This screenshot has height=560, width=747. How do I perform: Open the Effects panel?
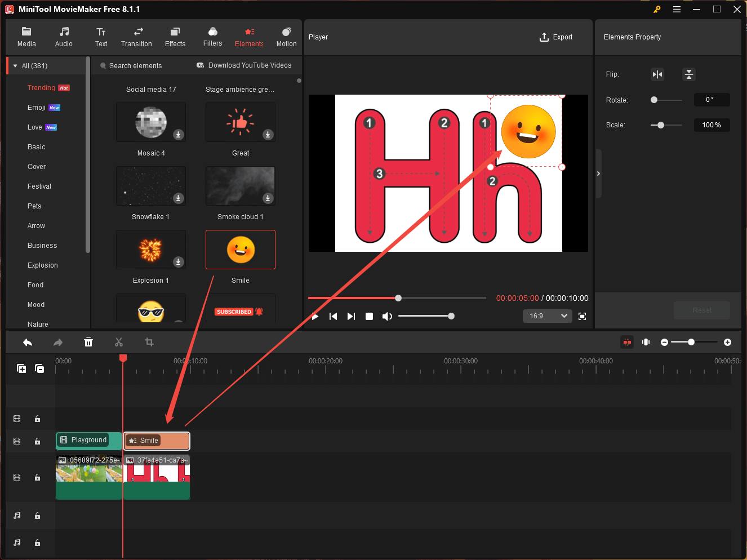click(x=175, y=37)
